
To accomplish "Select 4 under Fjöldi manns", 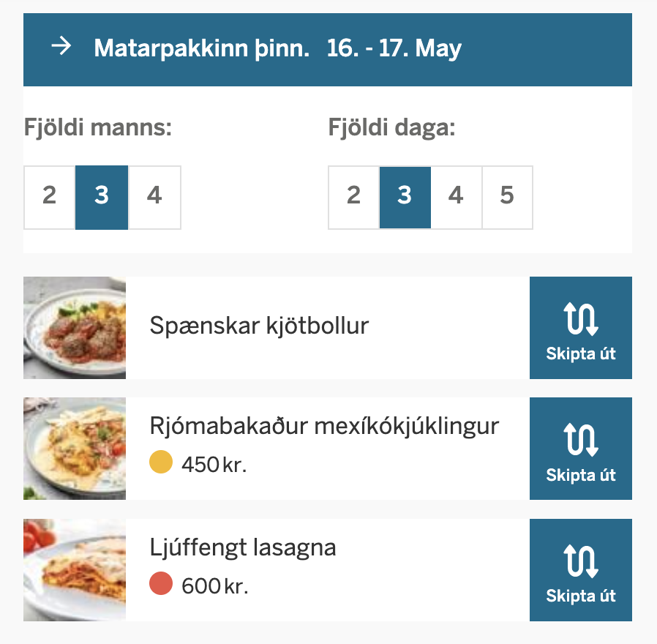I will (x=154, y=197).
